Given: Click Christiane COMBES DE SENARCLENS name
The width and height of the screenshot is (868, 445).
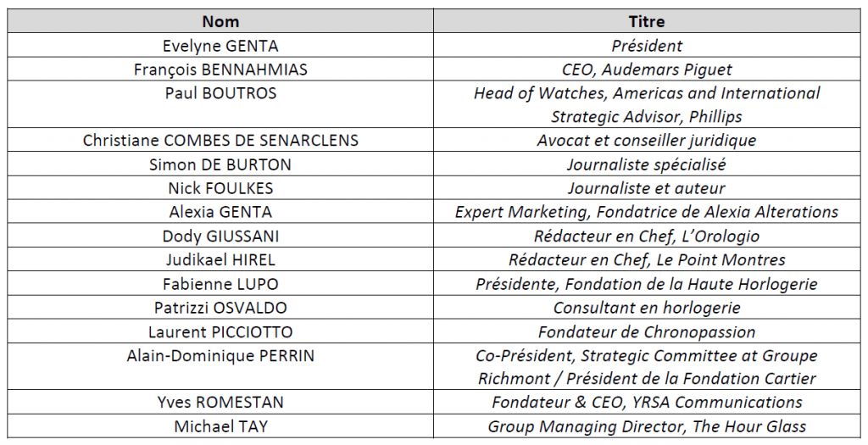Looking at the screenshot, I should pyautogui.click(x=220, y=141).
